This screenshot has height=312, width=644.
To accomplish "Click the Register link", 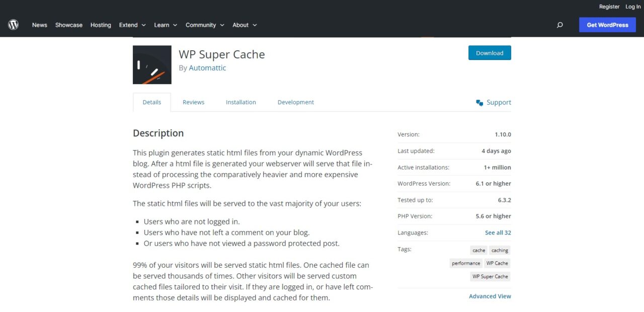I will (x=609, y=7).
